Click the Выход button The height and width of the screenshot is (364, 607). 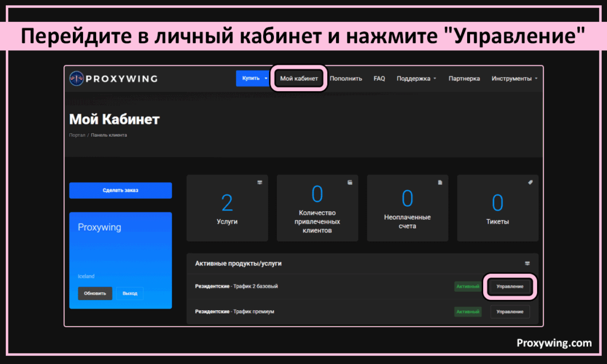click(x=130, y=293)
